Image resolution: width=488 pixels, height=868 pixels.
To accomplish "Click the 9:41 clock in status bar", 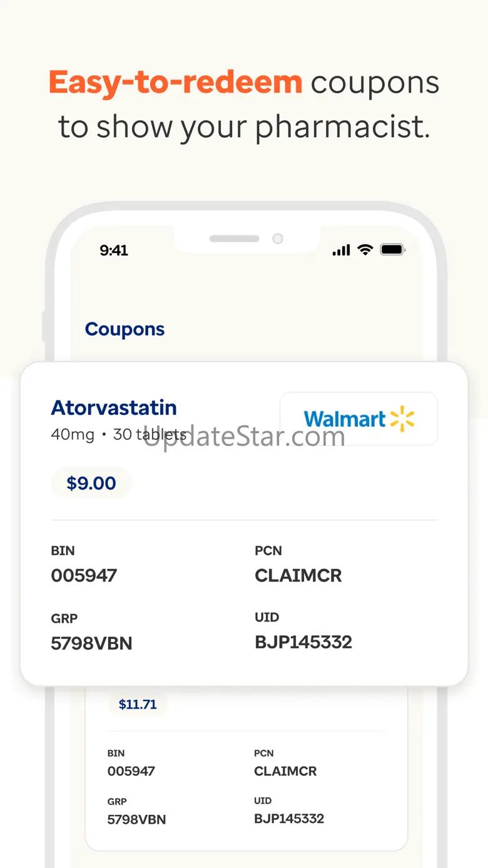I will tap(114, 250).
